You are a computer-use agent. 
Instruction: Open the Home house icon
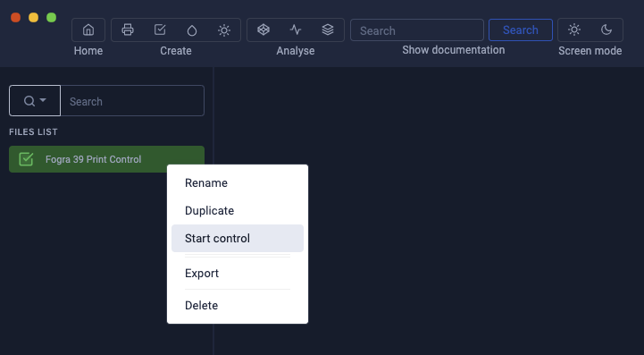pos(88,30)
